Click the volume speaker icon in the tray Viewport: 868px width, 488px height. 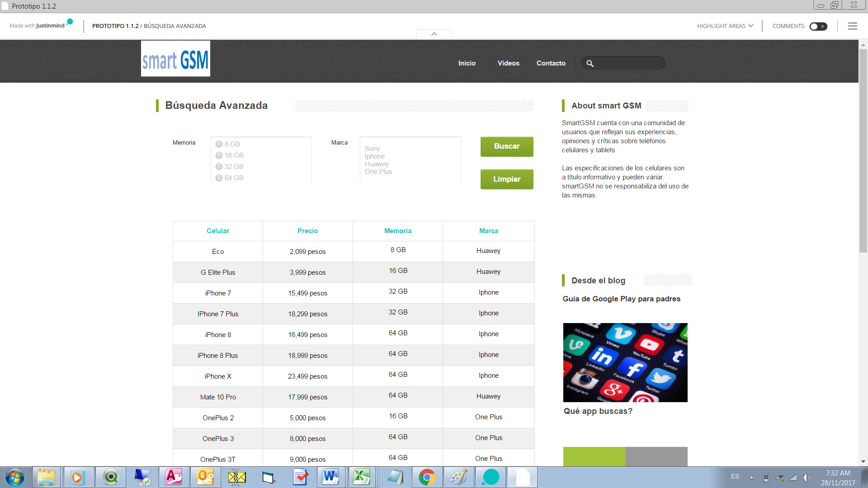click(807, 478)
